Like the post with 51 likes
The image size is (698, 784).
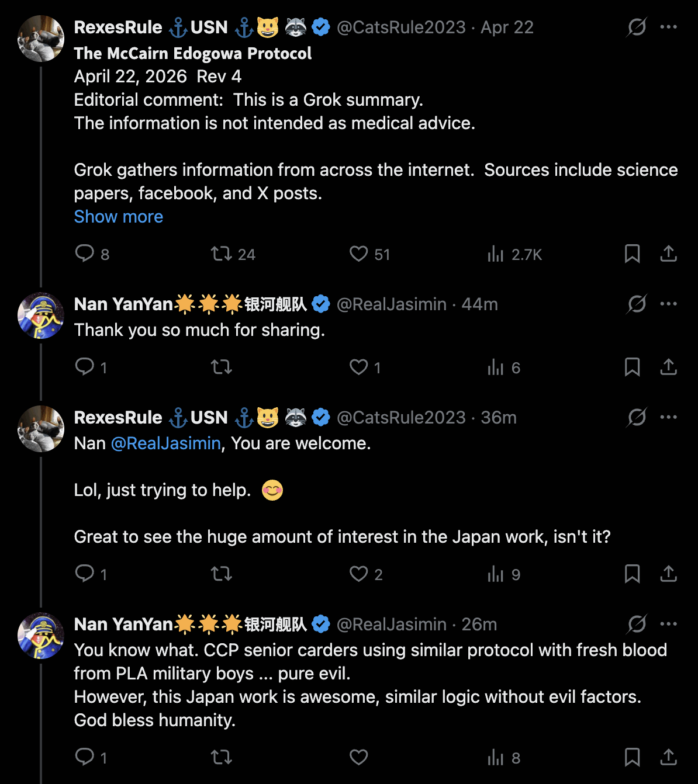pos(359,254)
